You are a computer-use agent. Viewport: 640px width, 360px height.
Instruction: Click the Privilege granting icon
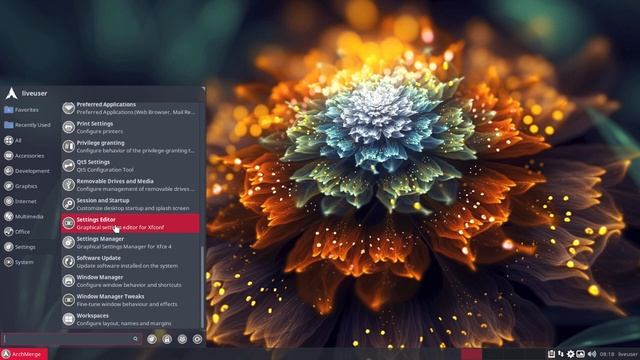[69, 147]
